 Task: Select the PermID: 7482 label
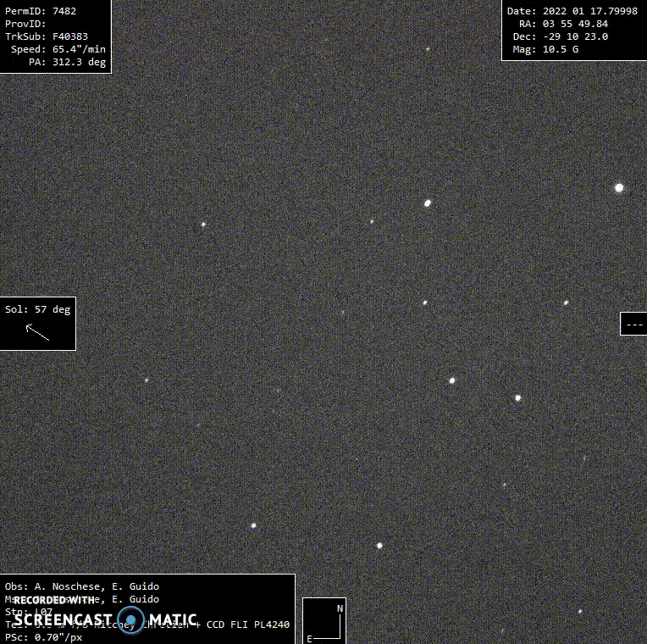pyautogui.click(x=40, y=11)
